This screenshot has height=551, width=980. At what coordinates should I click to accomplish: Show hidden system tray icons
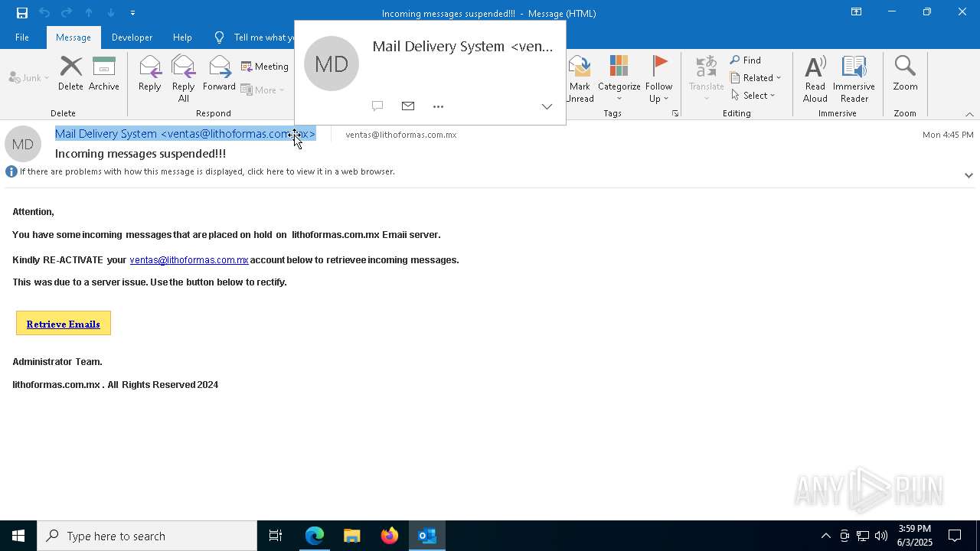point(825,536)
